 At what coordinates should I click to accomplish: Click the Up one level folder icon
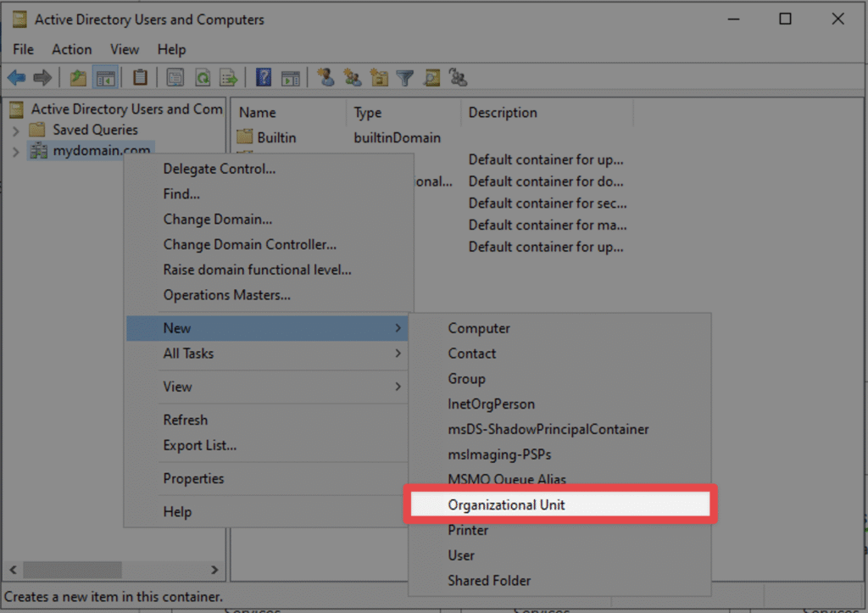78,77
